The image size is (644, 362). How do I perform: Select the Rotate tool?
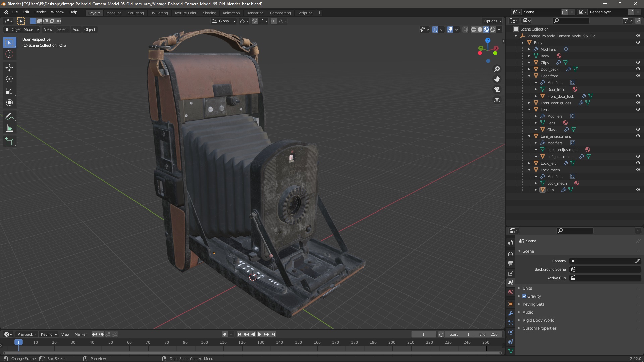click(x=9, y=79)
